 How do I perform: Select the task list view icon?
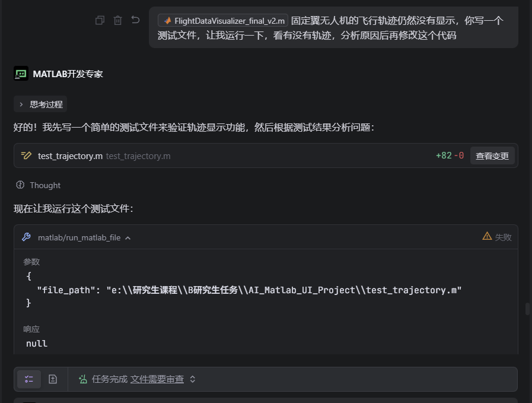pos(29,379)
